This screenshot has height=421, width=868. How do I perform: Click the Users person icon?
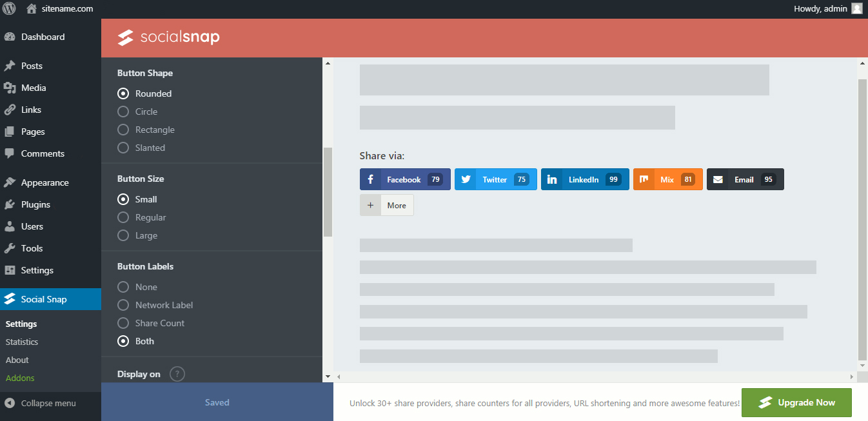pos(10,226)
